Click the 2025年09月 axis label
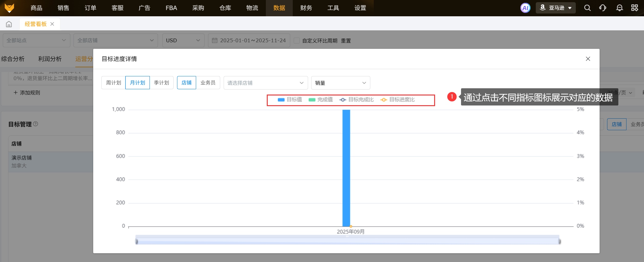 click(x=351, y=232)
